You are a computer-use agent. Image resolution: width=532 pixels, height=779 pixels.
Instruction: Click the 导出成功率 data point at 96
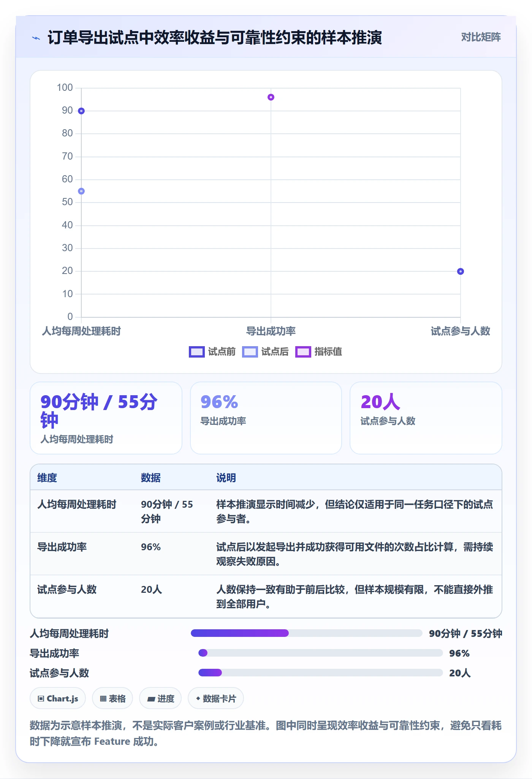pyautogui.click(x=271, y=97)
